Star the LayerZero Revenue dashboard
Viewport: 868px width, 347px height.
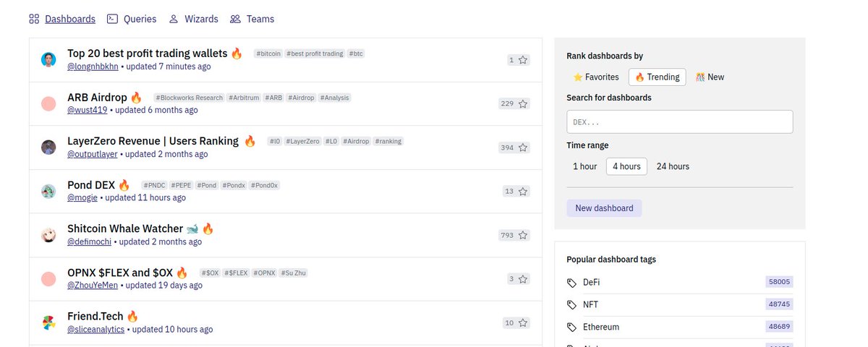tap(523, 147)
